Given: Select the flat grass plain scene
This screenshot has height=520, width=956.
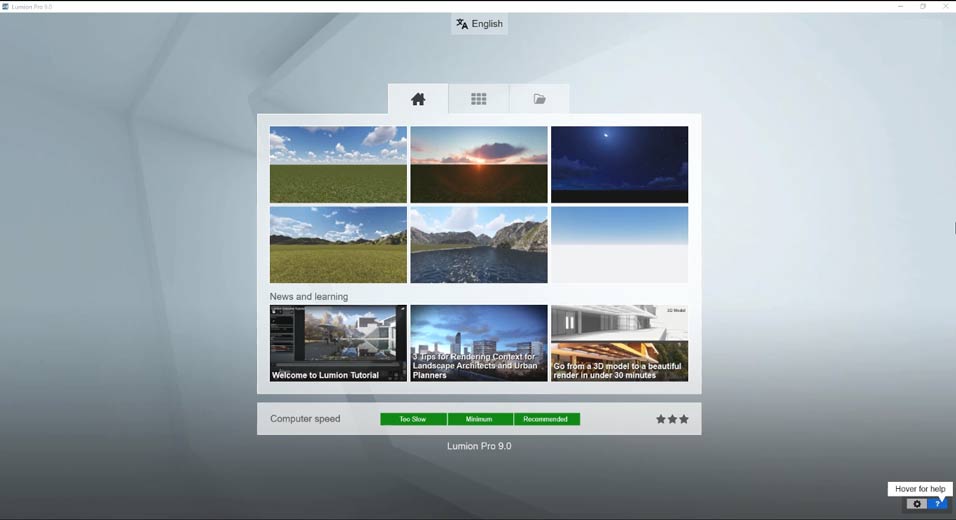Looking at the screenshot, I should point(338,164).
